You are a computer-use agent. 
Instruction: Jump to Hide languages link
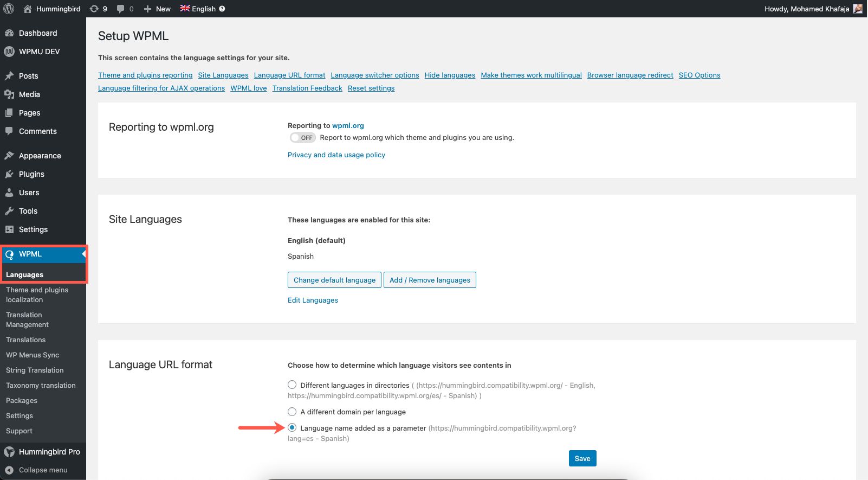450,75
